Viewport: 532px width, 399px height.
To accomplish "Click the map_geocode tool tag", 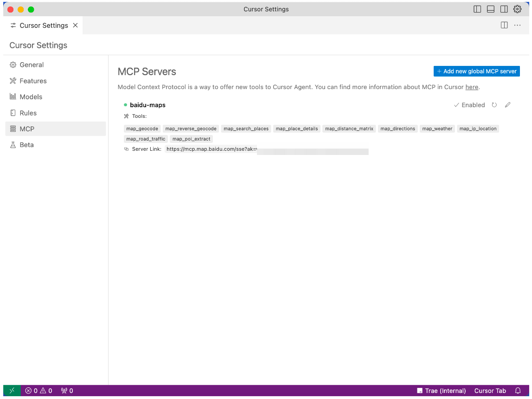I will [x=142, y=129].
